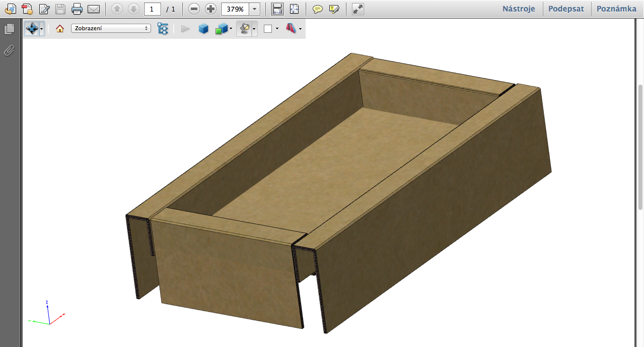Click the extra lighting lamp icon
Viewport: 644px width, 347px height.
pos(244,29)
